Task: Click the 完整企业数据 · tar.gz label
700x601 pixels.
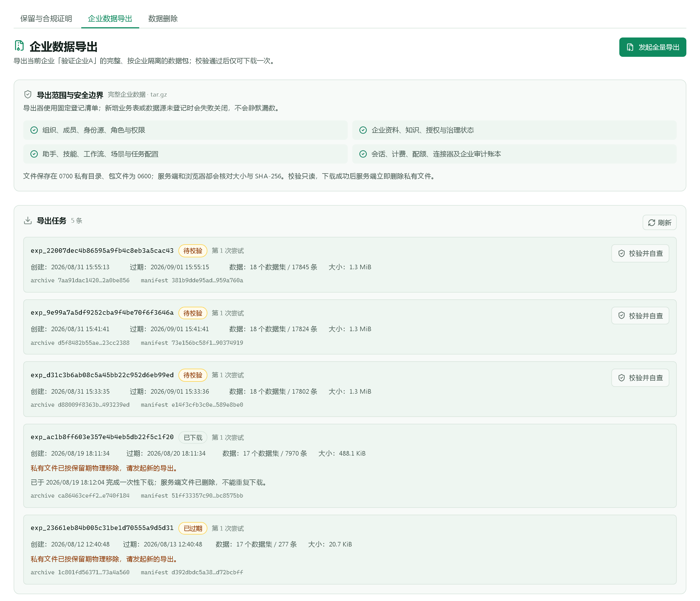Action: click(137, 95)
